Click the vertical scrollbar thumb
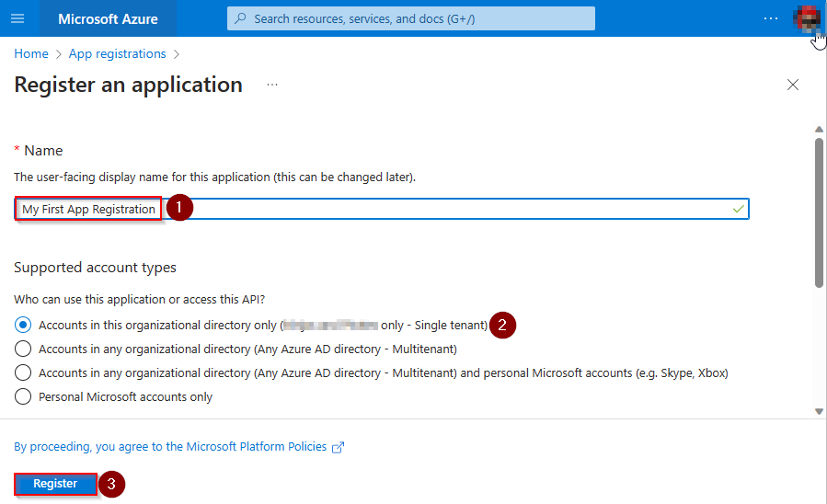This screenshot has width=827, height=504. point(819,212)
